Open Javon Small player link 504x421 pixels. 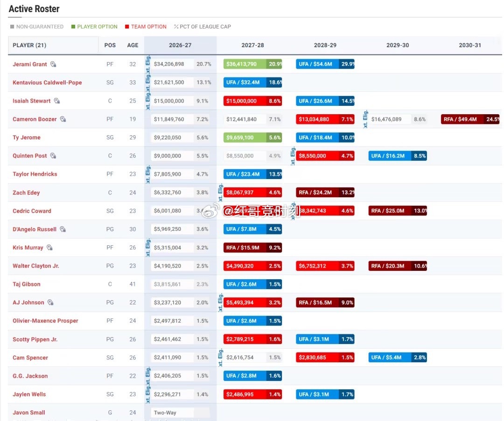coord(29,413)
